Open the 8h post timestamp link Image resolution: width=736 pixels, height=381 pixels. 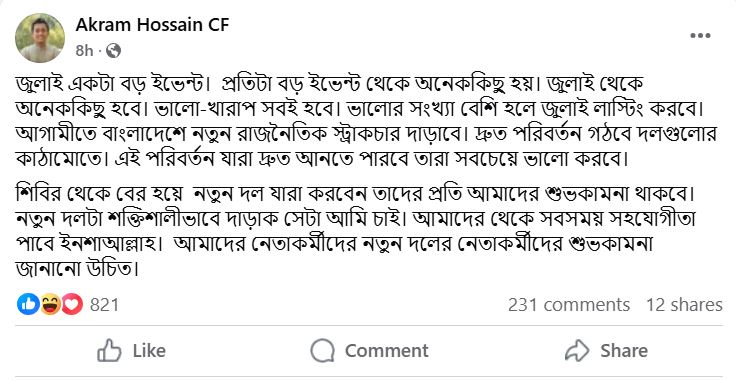click(84, 51)
